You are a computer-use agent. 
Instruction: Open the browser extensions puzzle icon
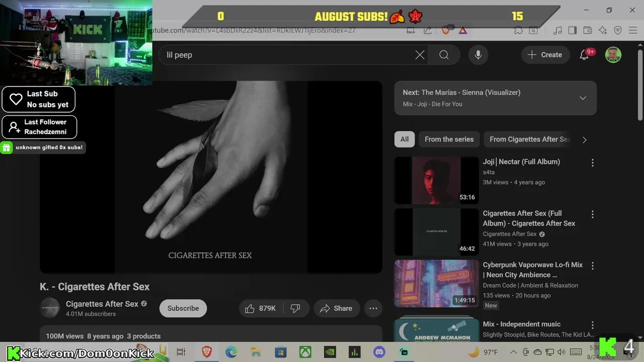tap(518, 30)
